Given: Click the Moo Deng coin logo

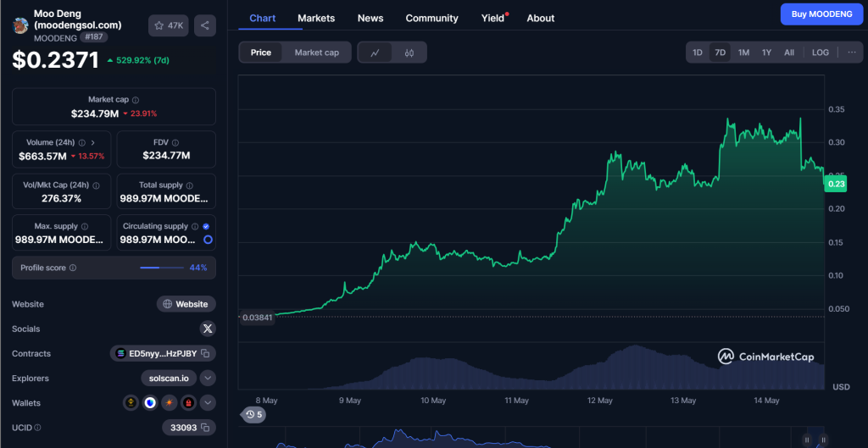Looking at the screenshot, I should (20, 25).
